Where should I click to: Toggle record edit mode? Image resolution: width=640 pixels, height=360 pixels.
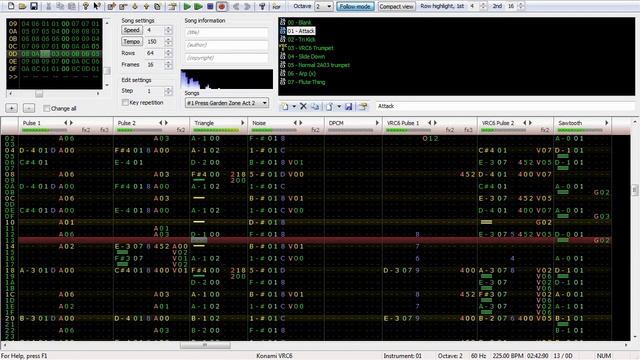(x=222, y=6)
